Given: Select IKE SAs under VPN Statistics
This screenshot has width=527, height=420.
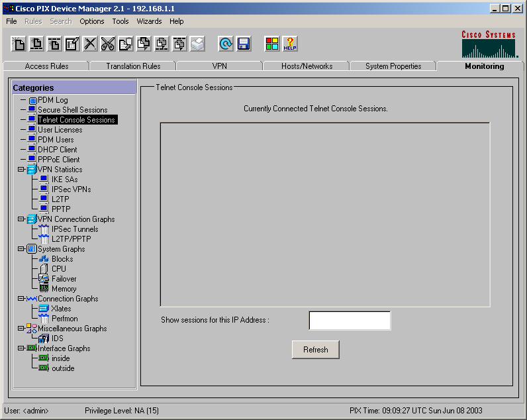Looking at the screenshot, I should (x=64, y=180).
